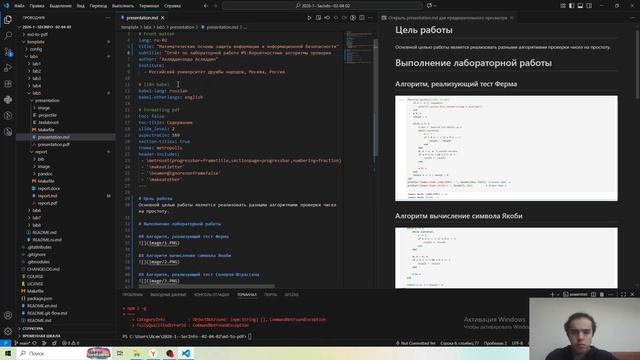Close the terminal panel

[x=632, y=294]
